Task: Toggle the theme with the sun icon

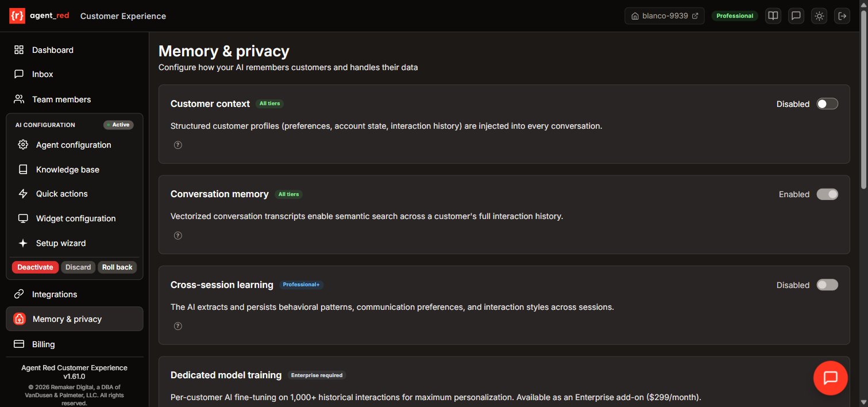Action: [x=819, y=16]
